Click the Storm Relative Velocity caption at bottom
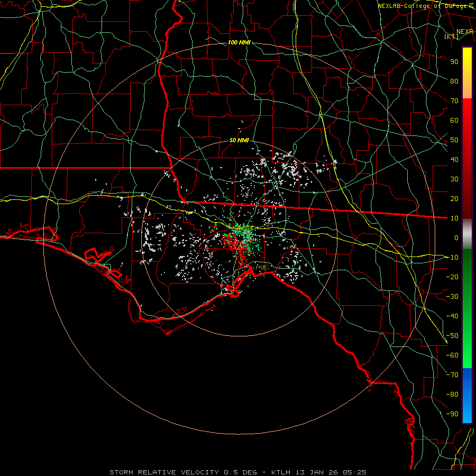The height and width of the screenshot is (476, 476). point(237,472)
